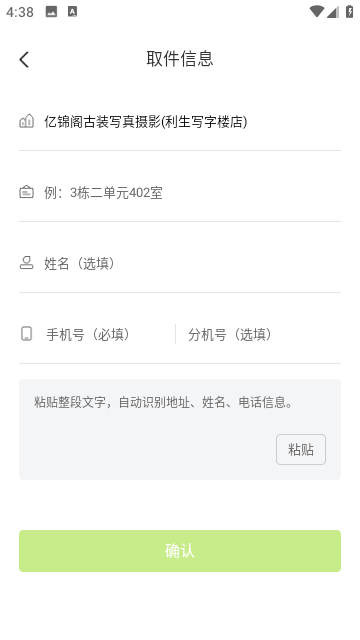Tap the building icon beside the address

pos(27,121)
